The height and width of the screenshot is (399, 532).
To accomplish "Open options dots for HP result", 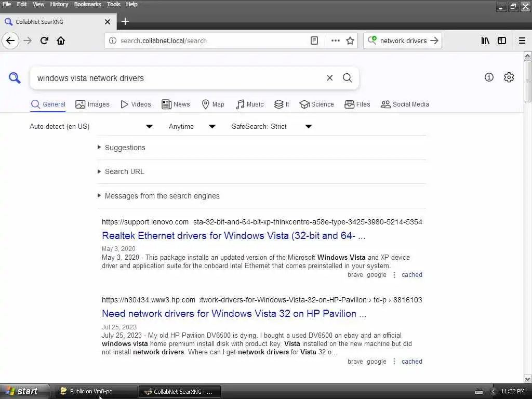I will click(x=394, y=362).
